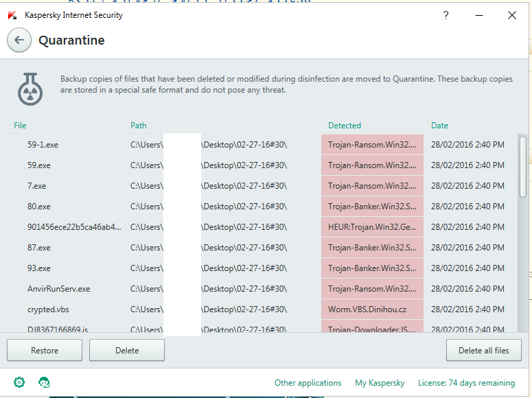Click the date cell for crypted.vbs
This screenshot has width=532, height=398.
[x=467, y=309]
